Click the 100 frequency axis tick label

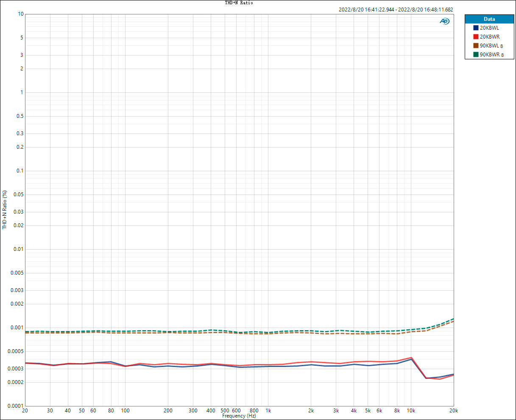pos(125,411)
